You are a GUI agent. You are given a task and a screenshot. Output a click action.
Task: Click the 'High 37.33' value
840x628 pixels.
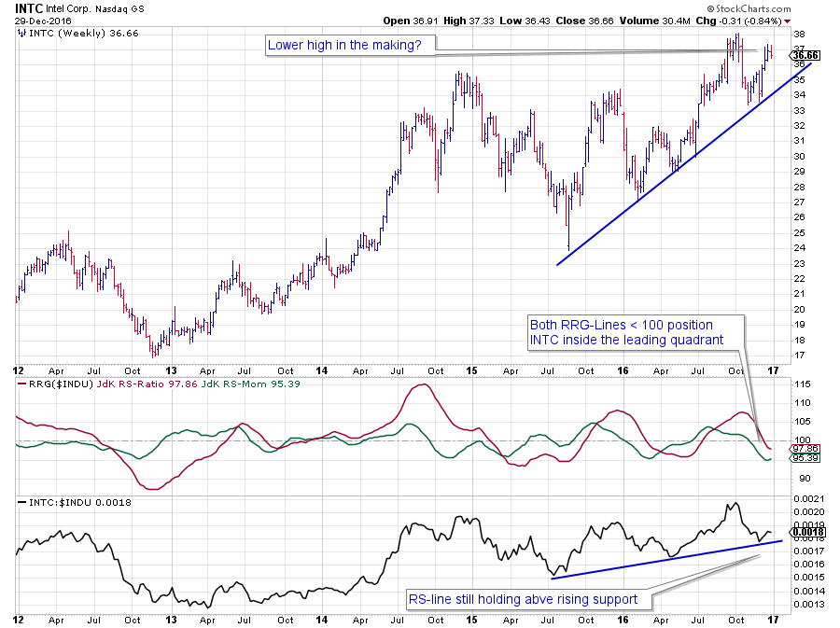coord(469,21)
